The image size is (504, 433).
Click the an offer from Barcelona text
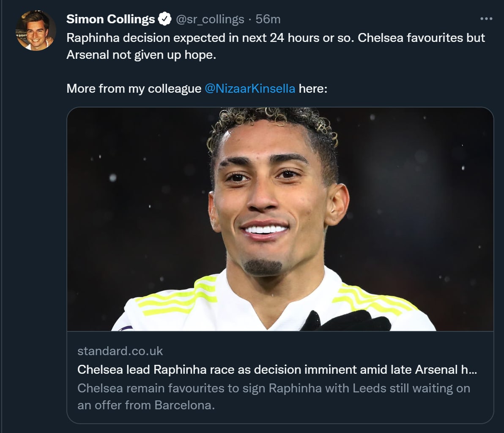pyautogui.click(x=146, y=405)
